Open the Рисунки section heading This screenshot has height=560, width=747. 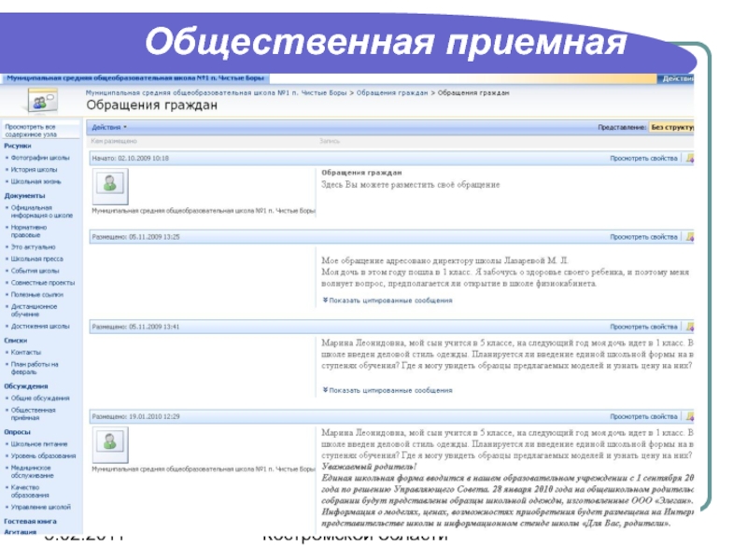click(18, 146)
